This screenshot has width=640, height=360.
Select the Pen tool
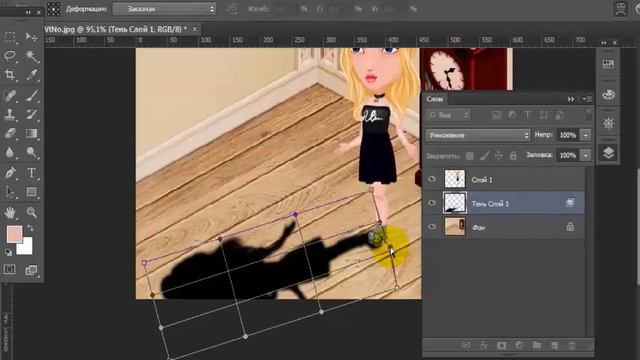pyautogui.click(x=10, y=173)
